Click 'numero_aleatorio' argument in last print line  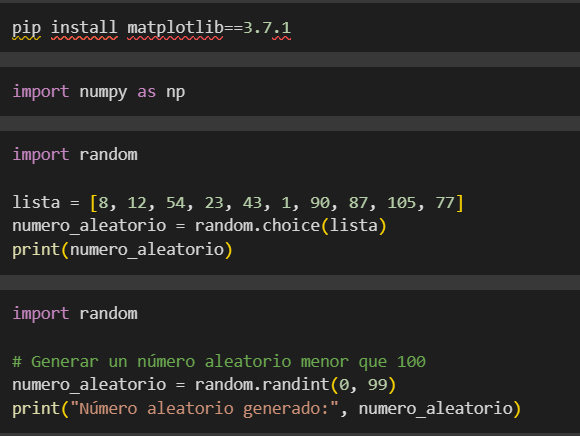[x=436, y=409]
